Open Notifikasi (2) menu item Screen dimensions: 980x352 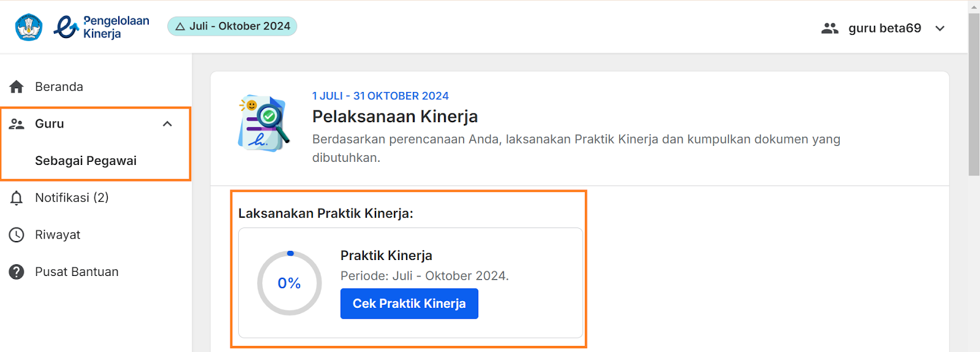coord(72,198)
